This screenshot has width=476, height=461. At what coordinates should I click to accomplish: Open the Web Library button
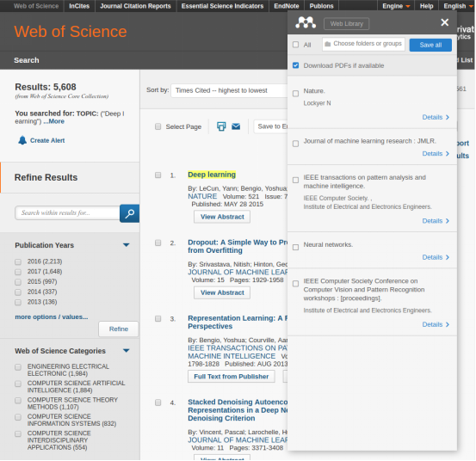point(346,24)
